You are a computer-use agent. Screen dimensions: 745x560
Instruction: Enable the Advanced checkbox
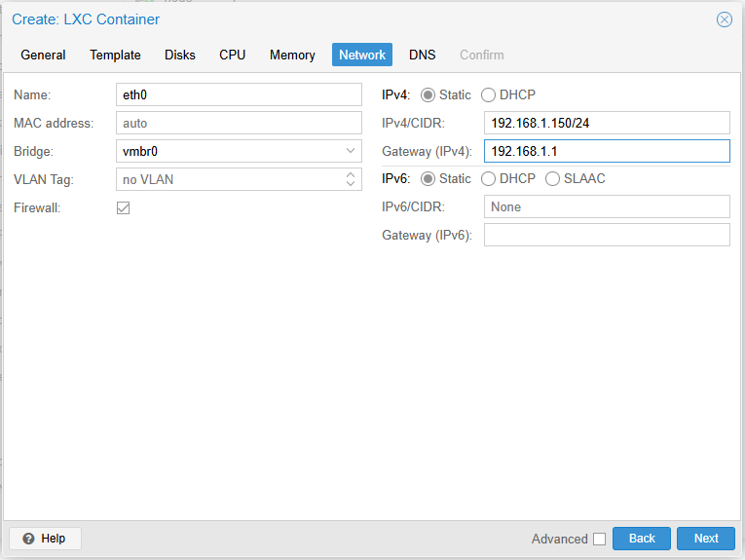(599, 540)
